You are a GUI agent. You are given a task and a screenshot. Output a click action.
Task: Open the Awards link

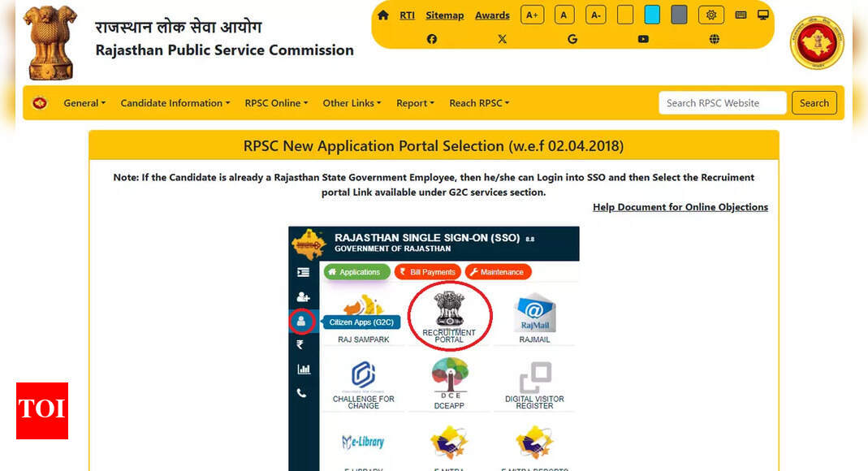pyautogui.click(x=492, y=15)
